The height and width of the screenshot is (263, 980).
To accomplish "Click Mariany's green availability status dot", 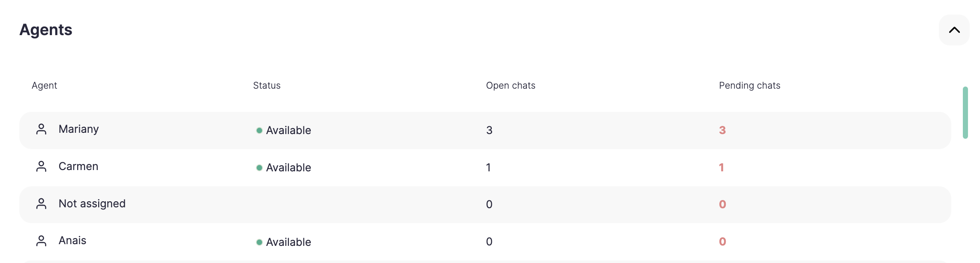I will coord(259,131).
